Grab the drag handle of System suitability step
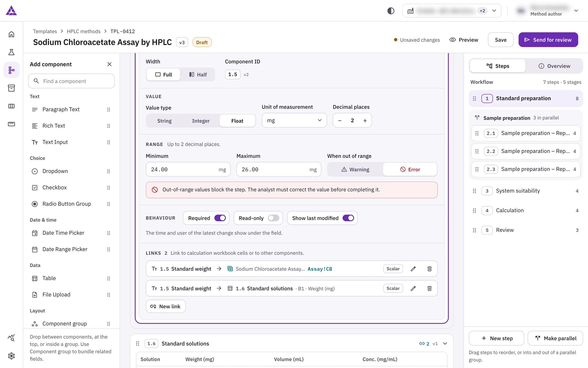The image size is (588, 368). tap(474, 191)
